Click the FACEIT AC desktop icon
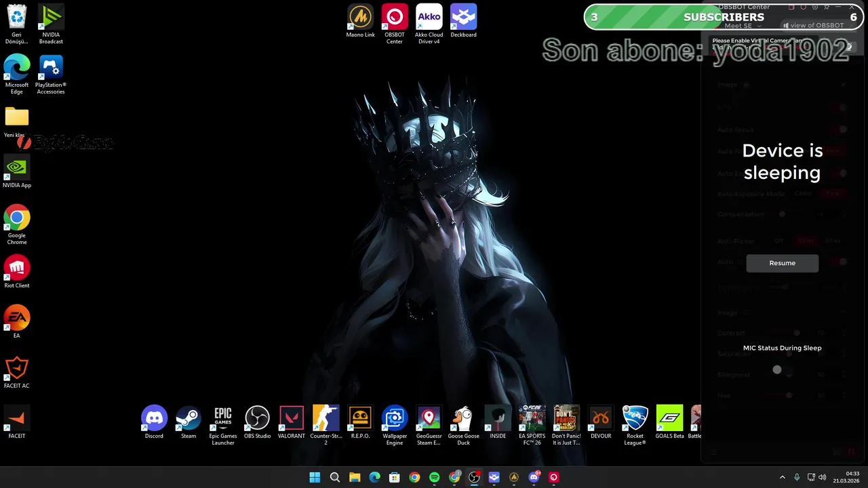Image resolution: width=868 pixels, height=488 pixels. pyautogui.click(x=17, y=372)
